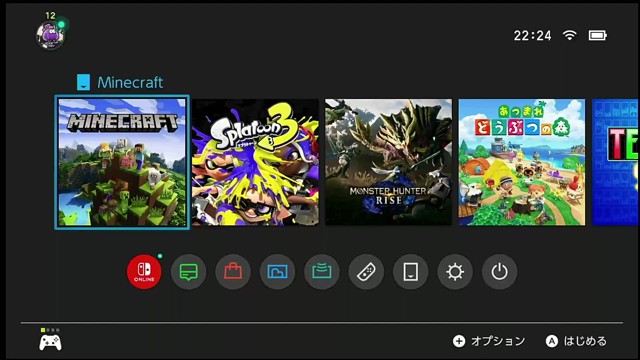Screen dimensions: 640x360
Task: Open the Controllers icon
Action: [366, 271]
